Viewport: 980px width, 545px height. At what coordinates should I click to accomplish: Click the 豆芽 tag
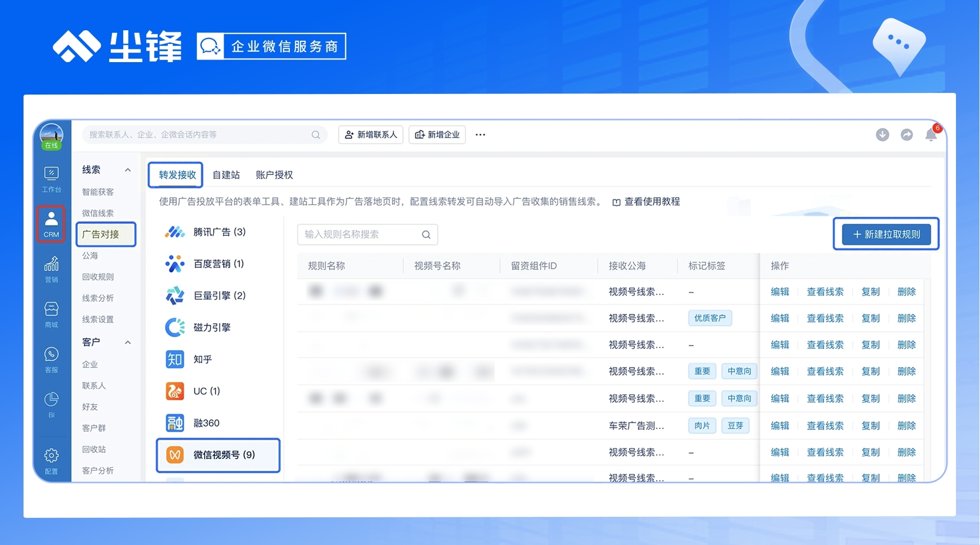click(x=736, y=425)
